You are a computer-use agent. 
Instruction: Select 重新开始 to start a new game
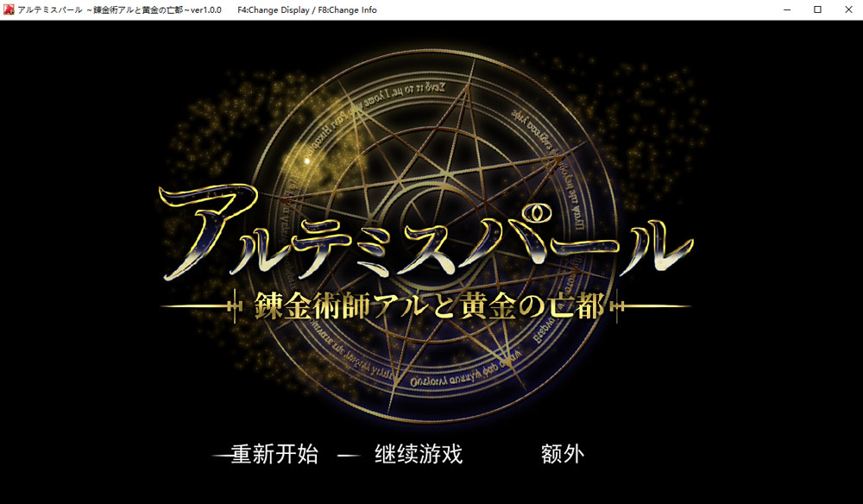[x=274, y=455]
